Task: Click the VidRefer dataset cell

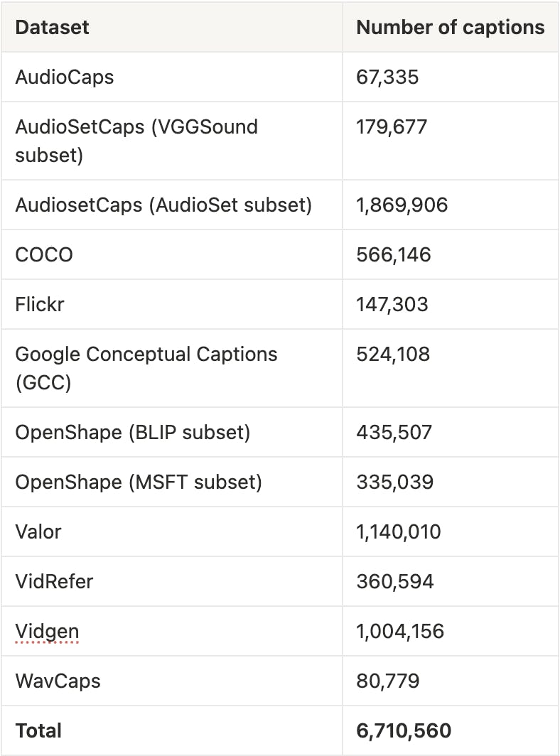Action: 54,581
